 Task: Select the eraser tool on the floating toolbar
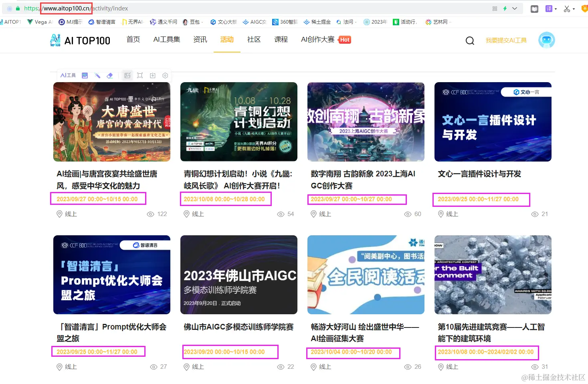110,75
